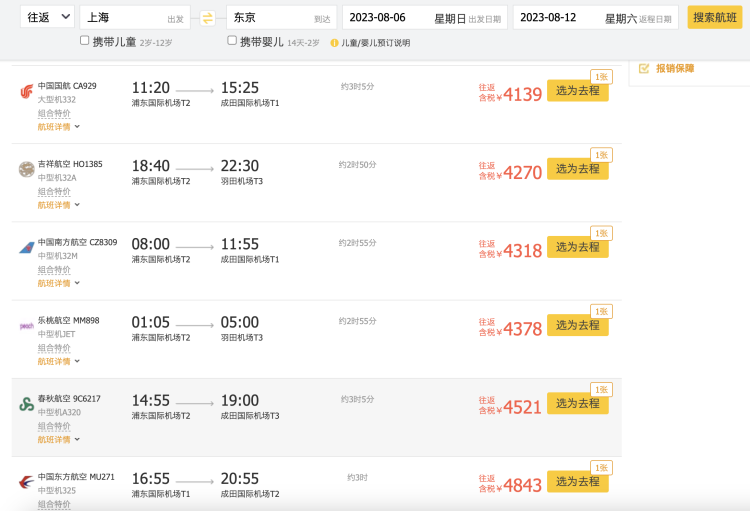Click the Peach Aviation logo icon
The image size is (750, 511).
click(26, 326)
